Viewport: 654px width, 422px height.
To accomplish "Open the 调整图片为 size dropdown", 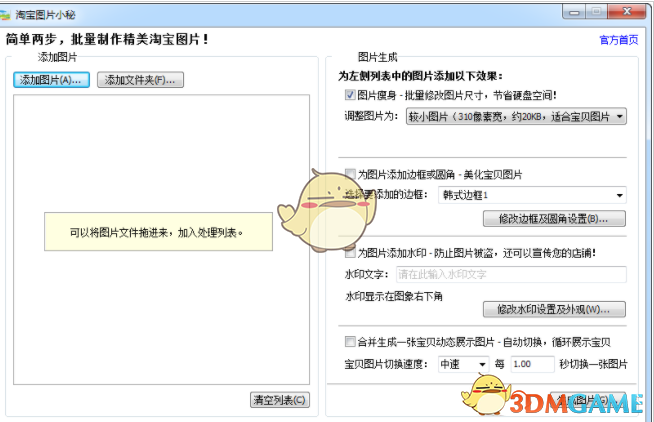I will coord(515,117).
